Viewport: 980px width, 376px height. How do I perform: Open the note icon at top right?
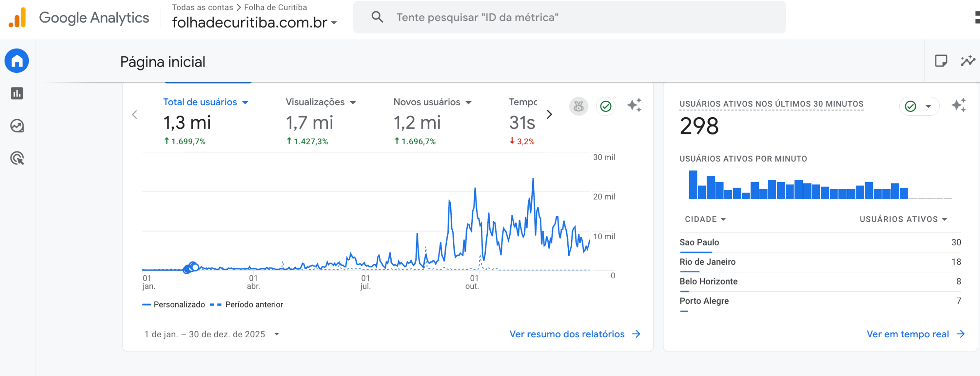(941, 61)
